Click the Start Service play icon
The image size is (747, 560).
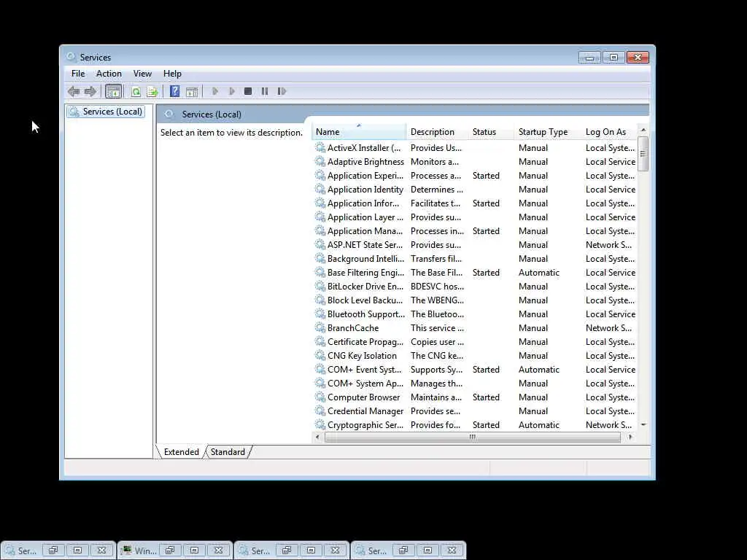[x=215, y=91]
